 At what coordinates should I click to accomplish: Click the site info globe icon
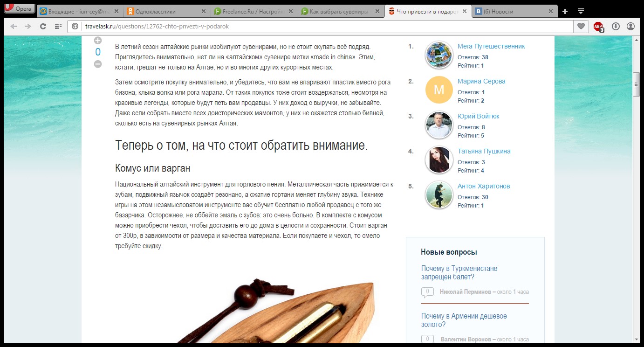pos(75,27)
